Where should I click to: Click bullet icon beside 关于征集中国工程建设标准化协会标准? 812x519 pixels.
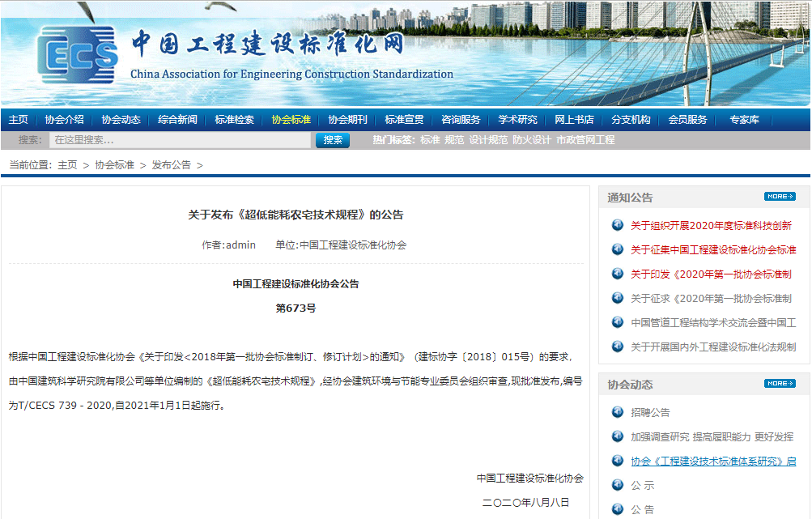click(x=617, y=249)
